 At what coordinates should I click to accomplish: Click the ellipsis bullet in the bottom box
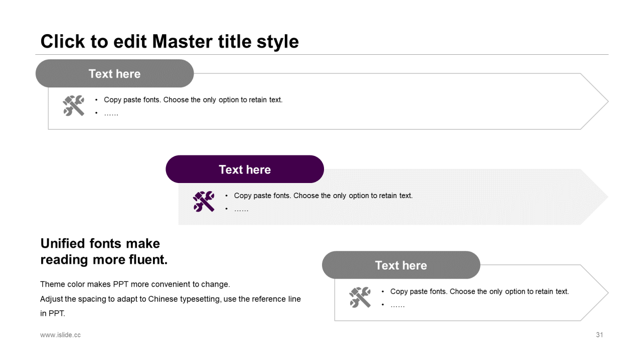[x=397, y=305]
